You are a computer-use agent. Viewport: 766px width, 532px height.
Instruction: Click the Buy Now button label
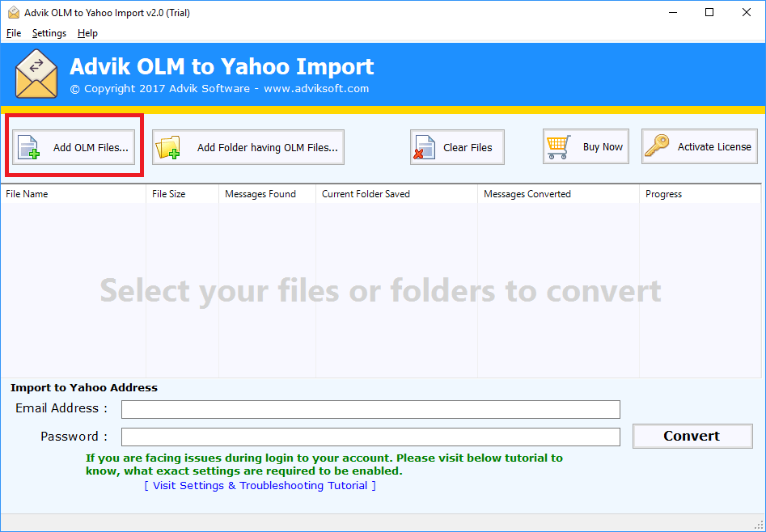point(603,147)
